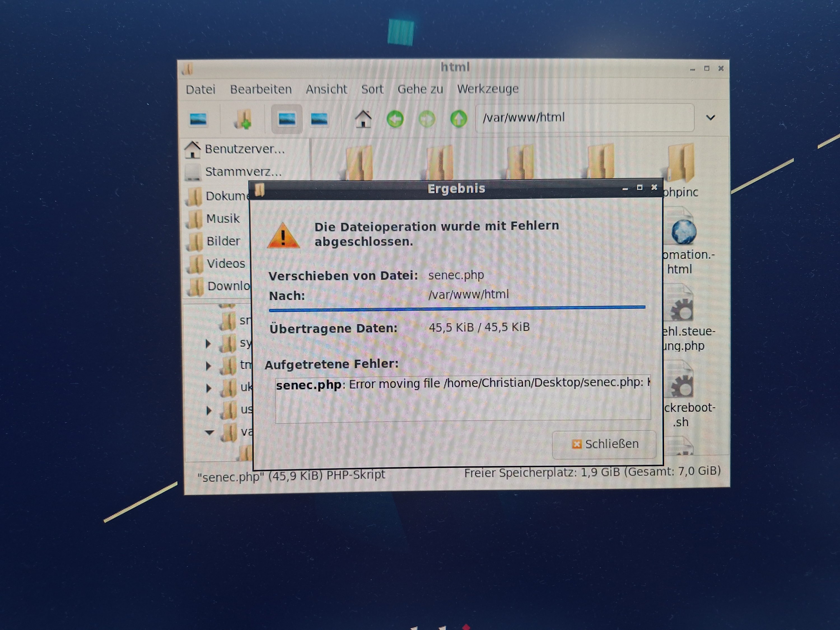
Task: Open the Werkzeuge menu
Action: (x=487, y=89)
